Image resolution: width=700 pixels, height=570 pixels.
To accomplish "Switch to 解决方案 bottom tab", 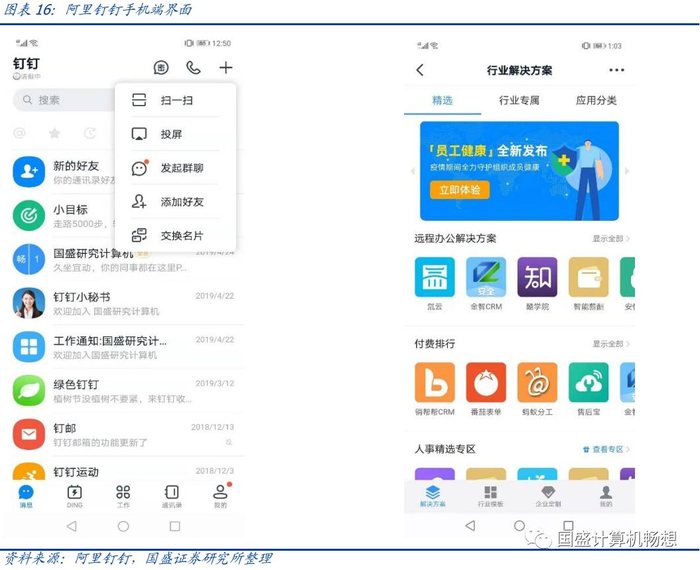I will click(x=433, y=496).
